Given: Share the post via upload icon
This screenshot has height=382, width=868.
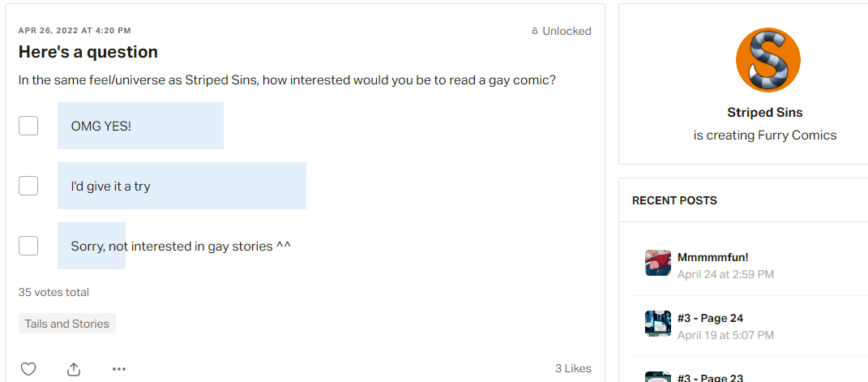Looking at the screenshot, I should point(74,369).
